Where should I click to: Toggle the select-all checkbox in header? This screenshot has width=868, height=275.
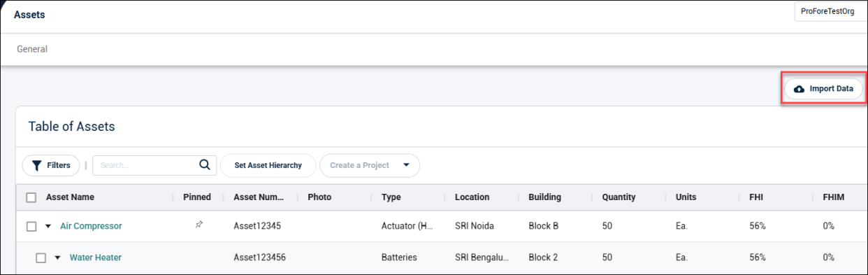(x=31, y=197)
